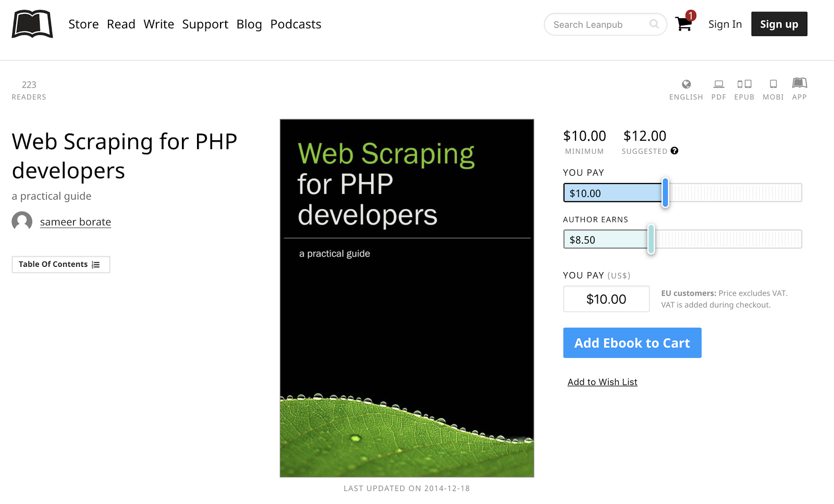
Task: Click the MOBI format icon
Action: pyautogui.click(x=774, y=84)
